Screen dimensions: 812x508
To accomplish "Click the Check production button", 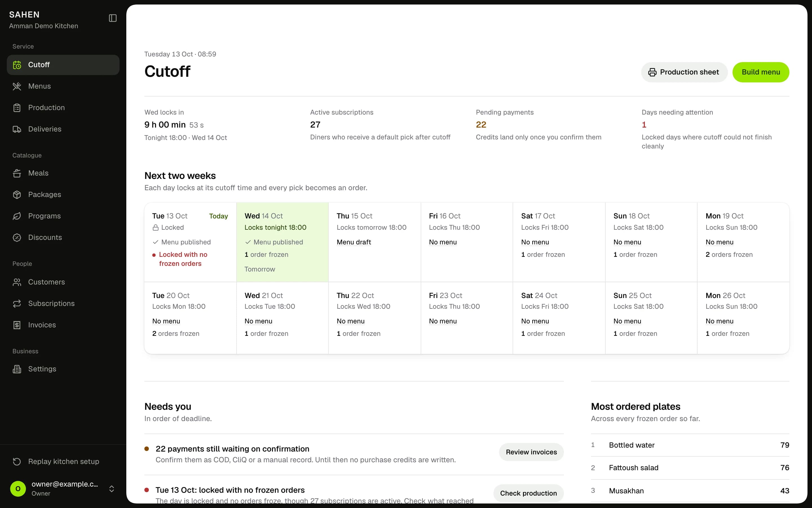I will [528, 493].
